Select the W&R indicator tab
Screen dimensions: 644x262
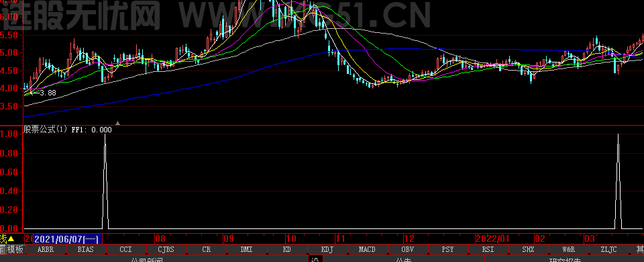click(568, 249)
